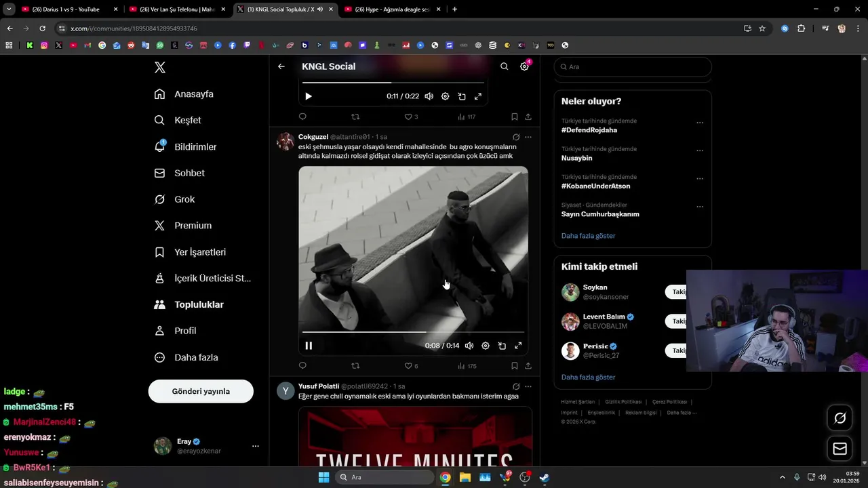Image resolution: width=868 pixels, height=488 pixels.
Task: Open more options on Cokguzel's post
Action: pos(528,137)
